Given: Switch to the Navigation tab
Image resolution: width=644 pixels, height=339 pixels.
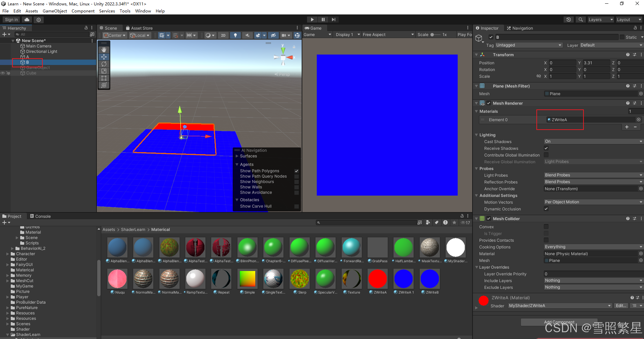Looking at the screenshot, I should 520,28.
